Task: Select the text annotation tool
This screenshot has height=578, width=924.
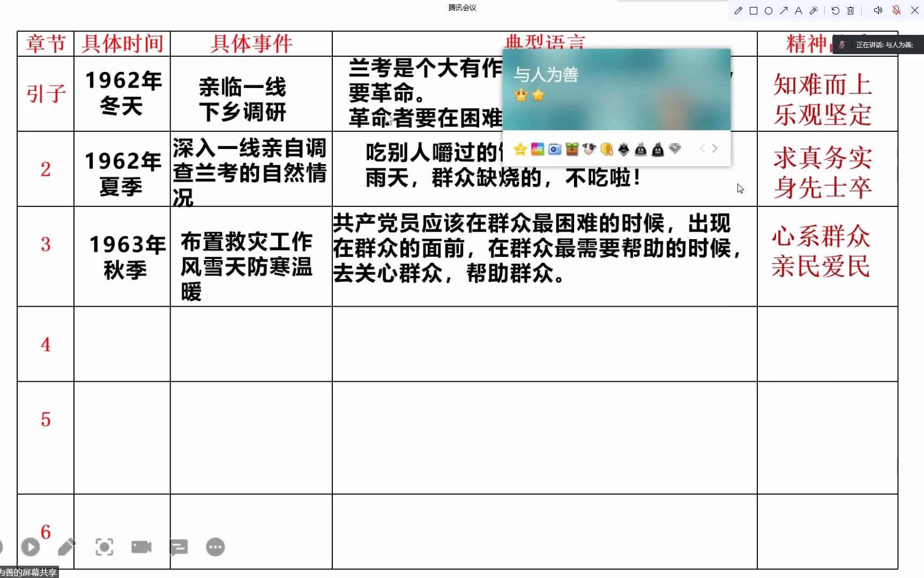Action: pos(799,11)
